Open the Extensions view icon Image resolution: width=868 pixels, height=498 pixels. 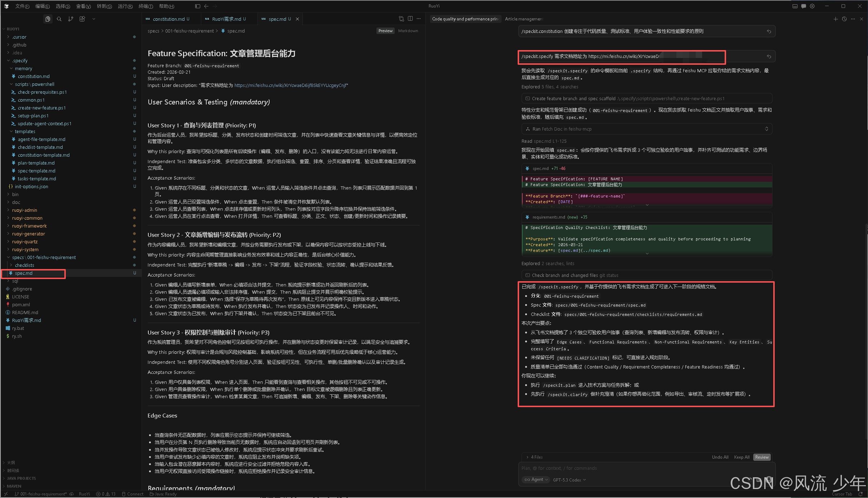pyautogui.click(x=82, y=19)
